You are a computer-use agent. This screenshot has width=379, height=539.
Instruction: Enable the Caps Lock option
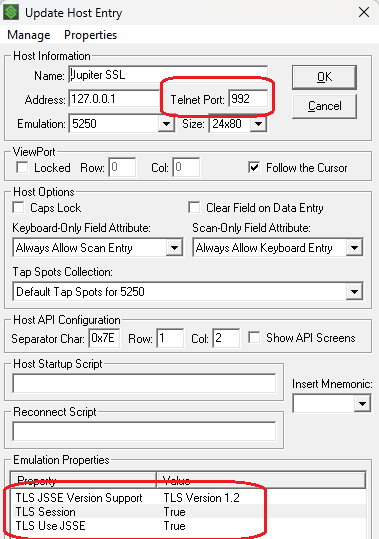(18, 208)
